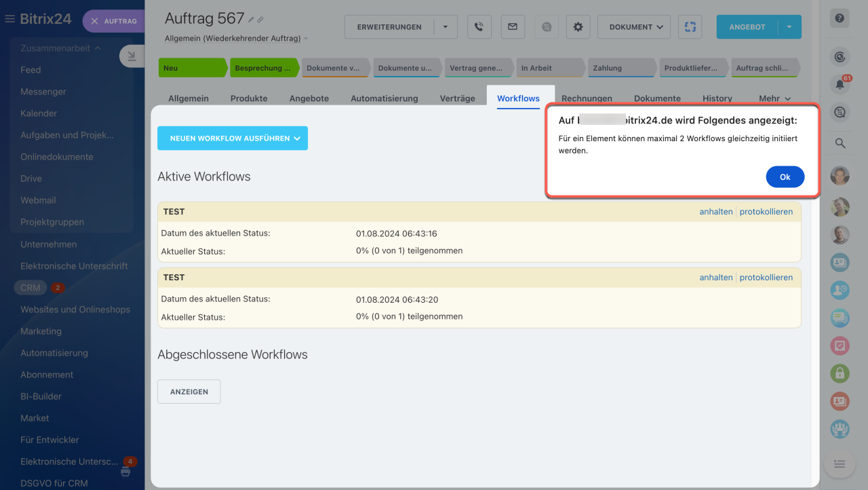Select the Vertrag gene... pipeline stage
The width and height of the screenshot is (868, 490).
click(479, 68)
